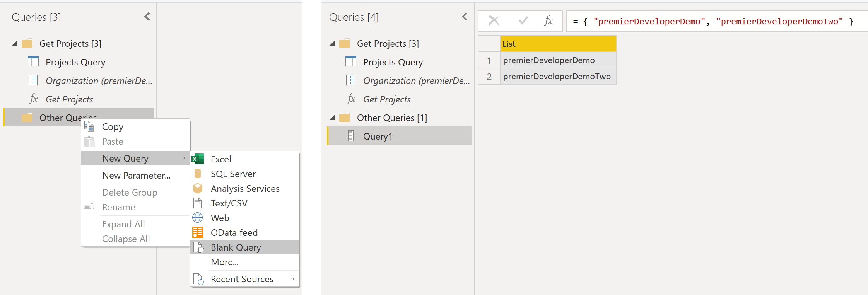Click Copy in the context menu

click(x=113, y=127)
